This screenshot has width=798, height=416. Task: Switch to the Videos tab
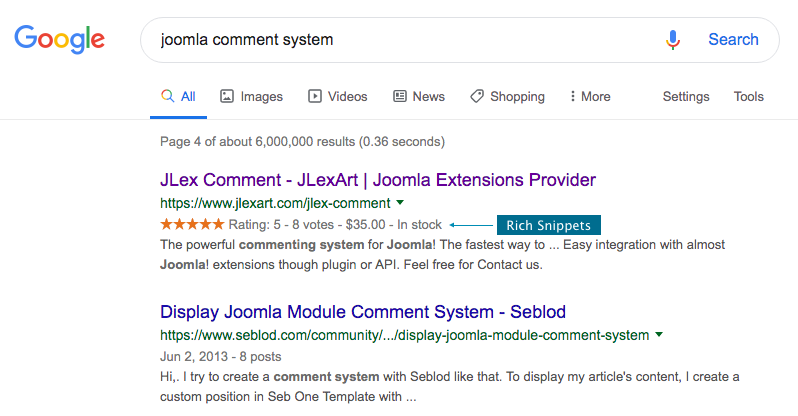[x=337, y=97]
